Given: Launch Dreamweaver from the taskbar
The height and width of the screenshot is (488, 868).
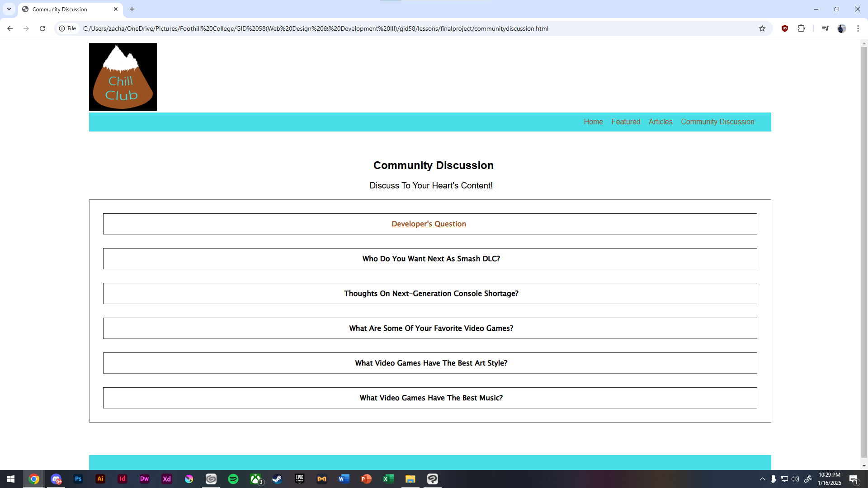Looking at the screenshot, I should (145, 479).
